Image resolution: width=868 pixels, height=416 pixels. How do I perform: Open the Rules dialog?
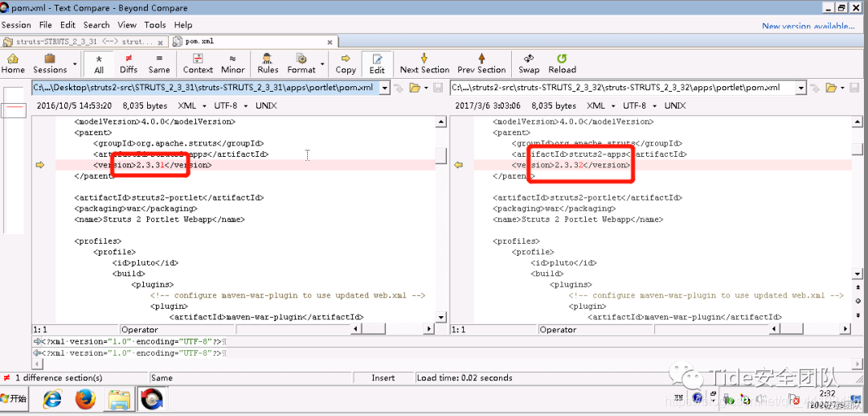(268, 64)
